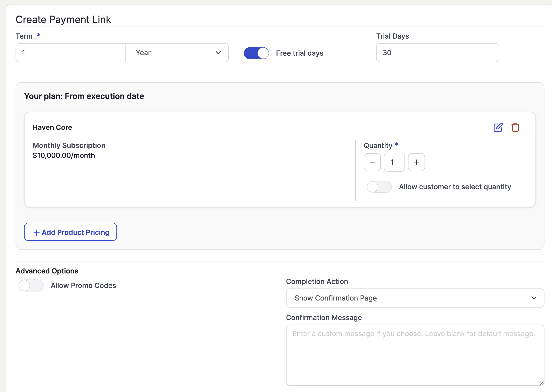
Task: Enable Allow Promo Codes toggle
Action: (x=31, y=285)
